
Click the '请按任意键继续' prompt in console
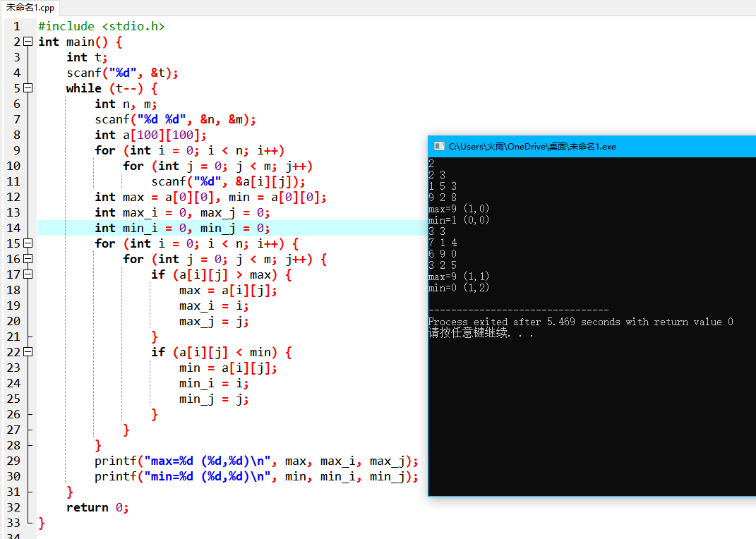click(x=481, y=333)
